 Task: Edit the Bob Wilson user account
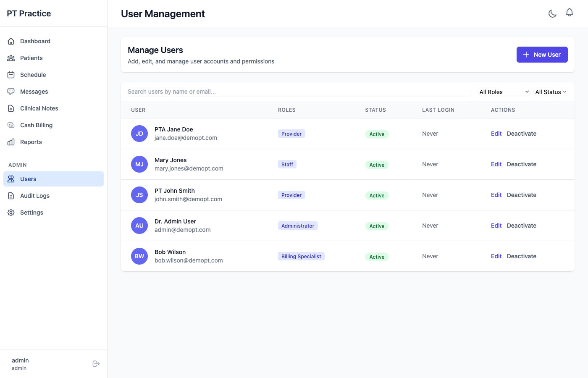(x=496, y=256)
